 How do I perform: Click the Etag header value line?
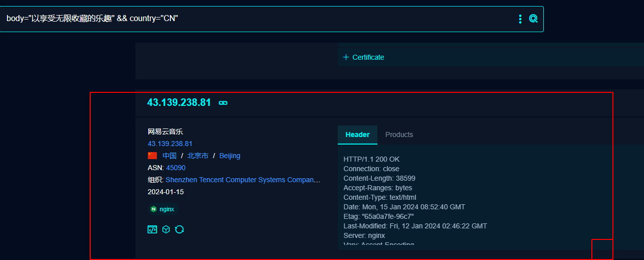(x=378, y=216)
